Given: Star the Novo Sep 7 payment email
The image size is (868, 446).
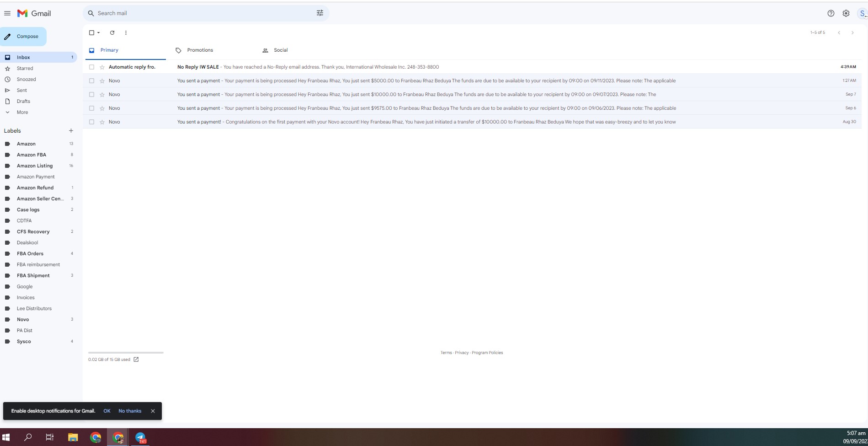Looking at the screenshot, I should [x=102, y=95].
